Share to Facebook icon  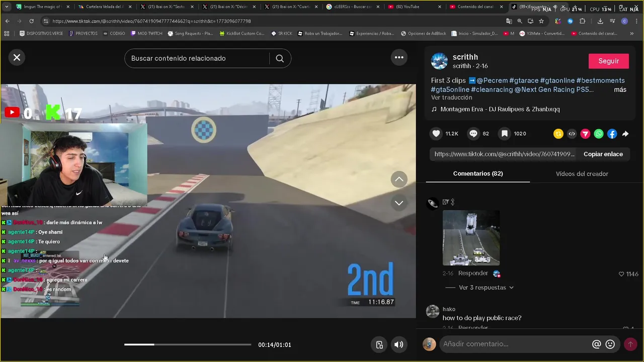click(612, 134)
